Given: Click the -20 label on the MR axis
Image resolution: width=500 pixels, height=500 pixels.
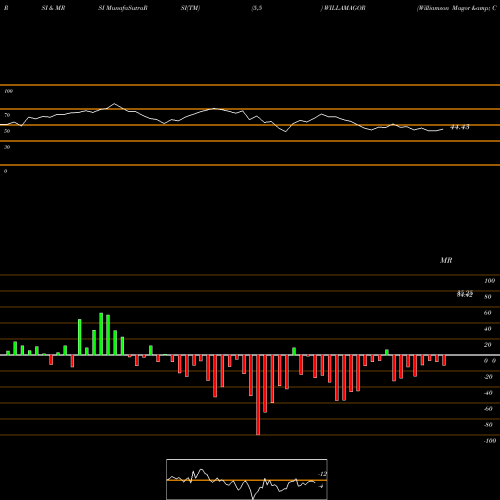Looking at the screenshot, I should (488, 377).
